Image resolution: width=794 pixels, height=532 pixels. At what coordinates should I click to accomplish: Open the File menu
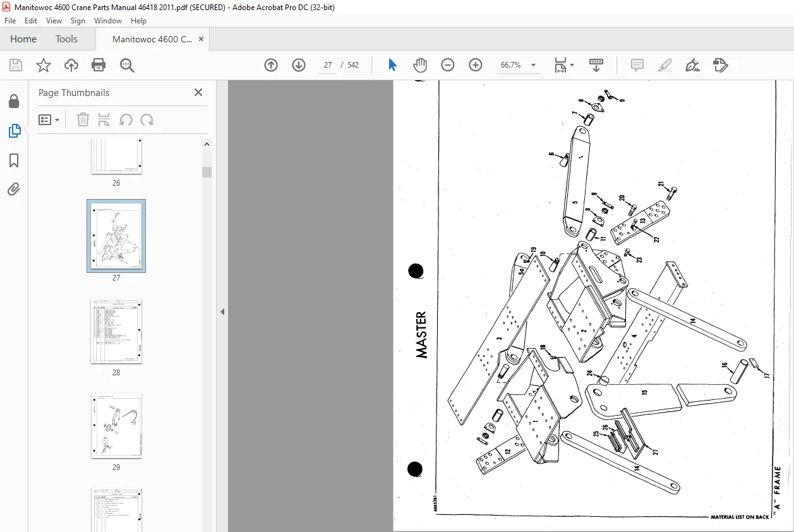10,21
